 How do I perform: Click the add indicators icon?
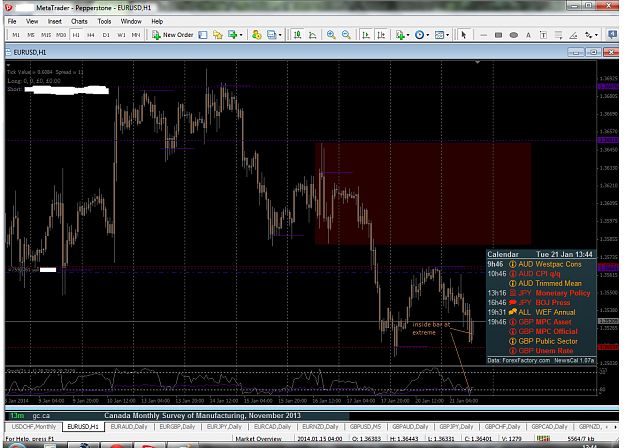(400, 35)
